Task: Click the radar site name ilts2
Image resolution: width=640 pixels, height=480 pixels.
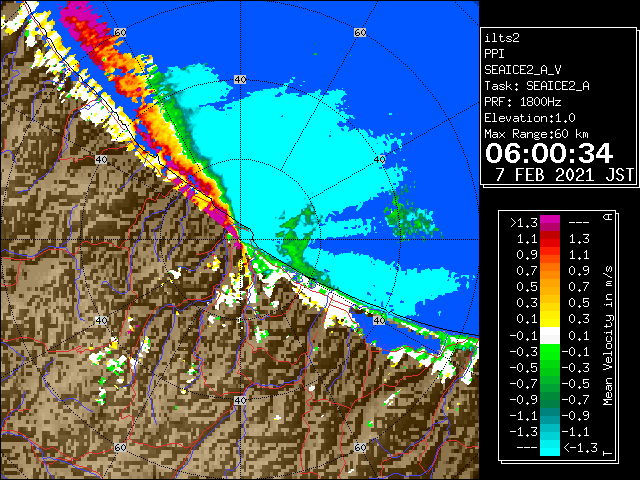Action: (x=502, y=38)
